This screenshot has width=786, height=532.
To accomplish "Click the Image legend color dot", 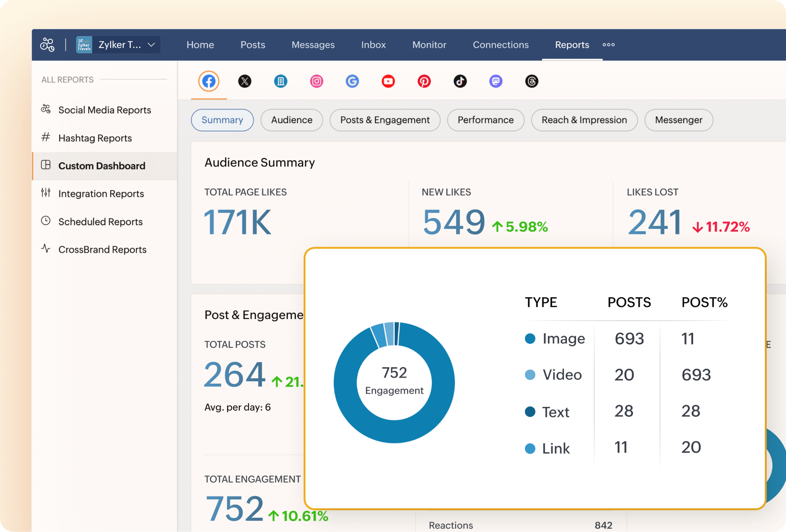I will (x=530, y=338).
